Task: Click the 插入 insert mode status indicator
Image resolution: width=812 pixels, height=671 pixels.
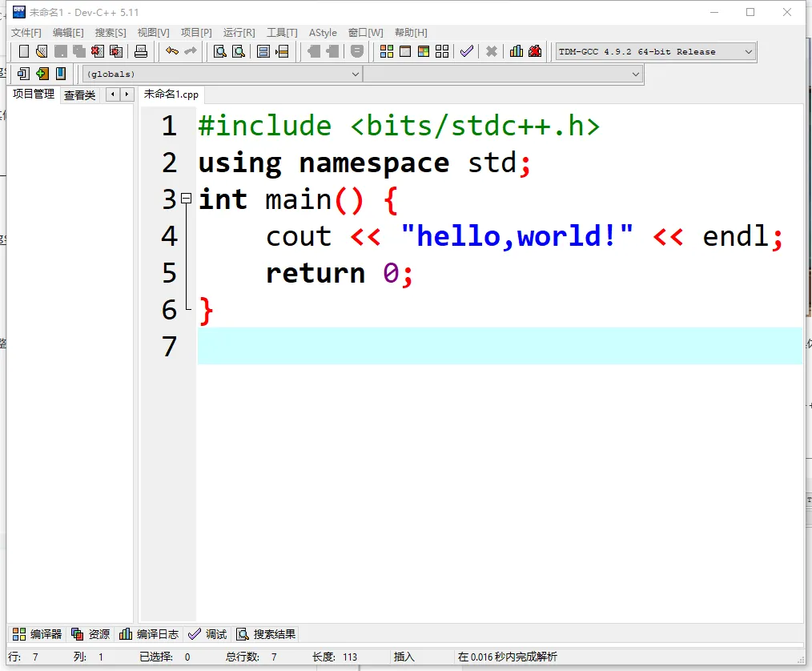Action: pyautogui.click(x=404, y=657)
